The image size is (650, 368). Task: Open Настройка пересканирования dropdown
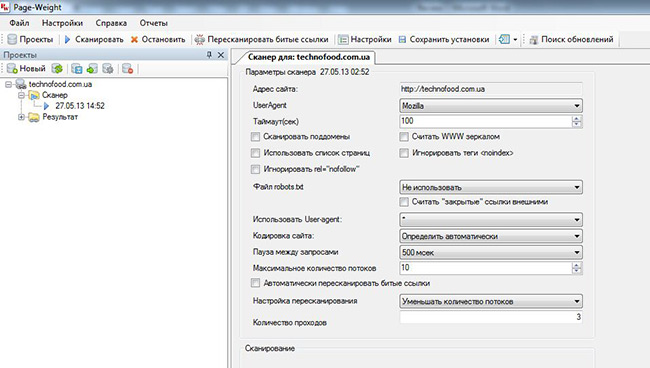tap(491, 301)
